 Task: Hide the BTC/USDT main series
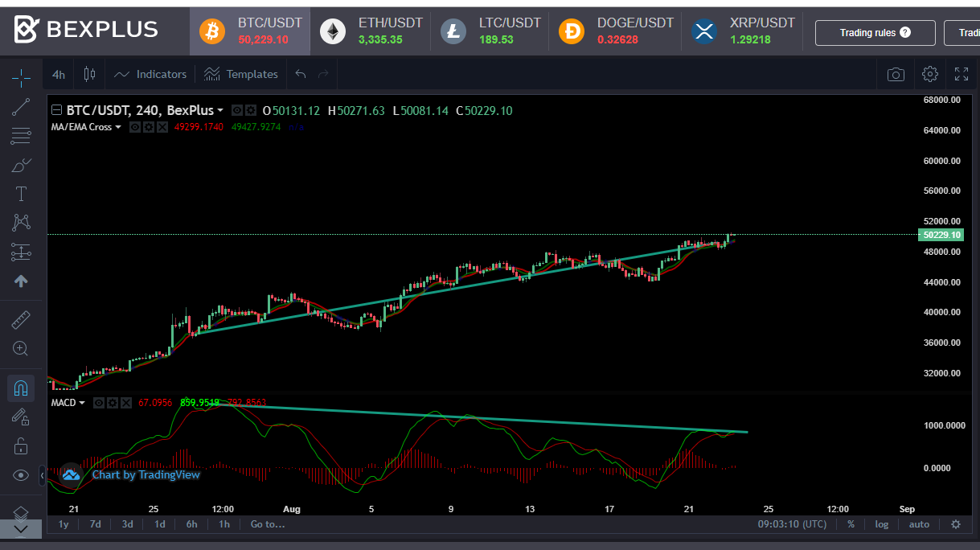(237, 110)
